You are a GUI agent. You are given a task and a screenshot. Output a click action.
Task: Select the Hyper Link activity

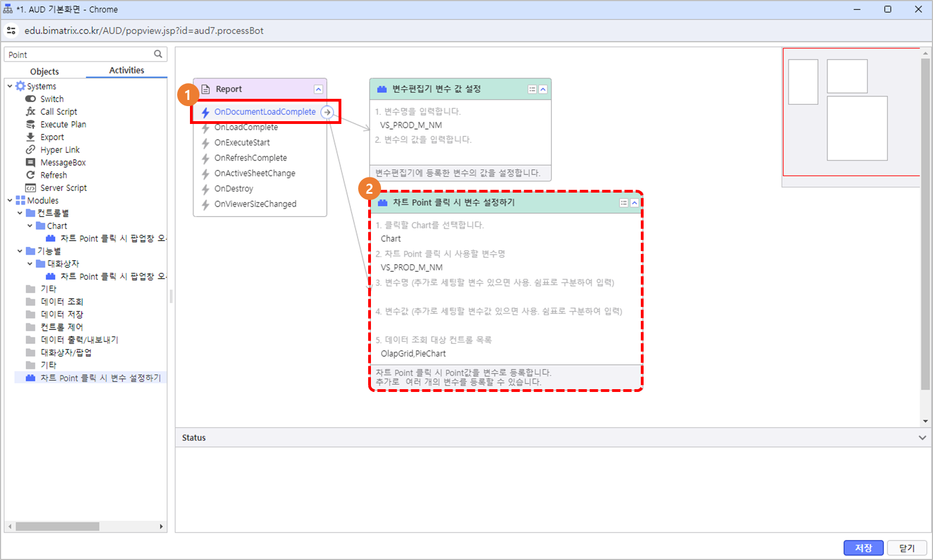tap(60, 150)
